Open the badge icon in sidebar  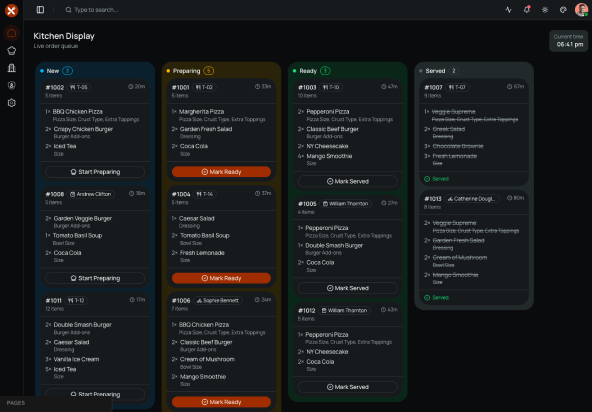click(12, 85)
